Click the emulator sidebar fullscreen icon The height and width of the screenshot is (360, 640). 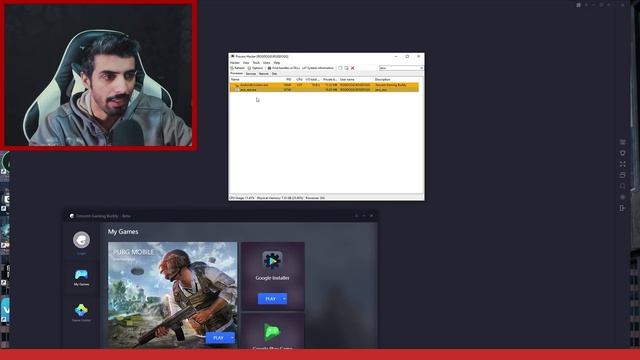tap(622, 164)
